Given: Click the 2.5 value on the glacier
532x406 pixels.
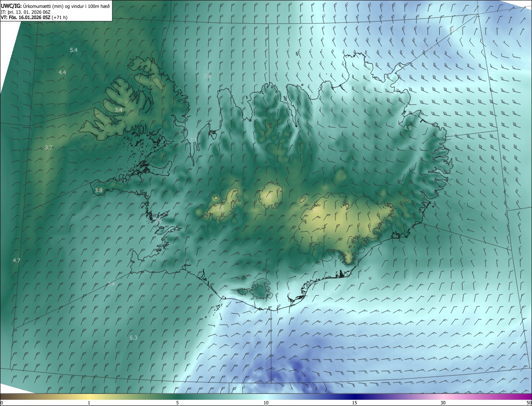Looking at the screenshot, I should pos(220,208).
